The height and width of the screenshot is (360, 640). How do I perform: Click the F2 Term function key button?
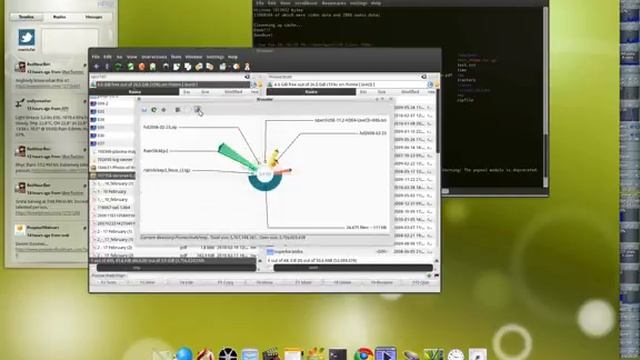(x=109, y=282)
